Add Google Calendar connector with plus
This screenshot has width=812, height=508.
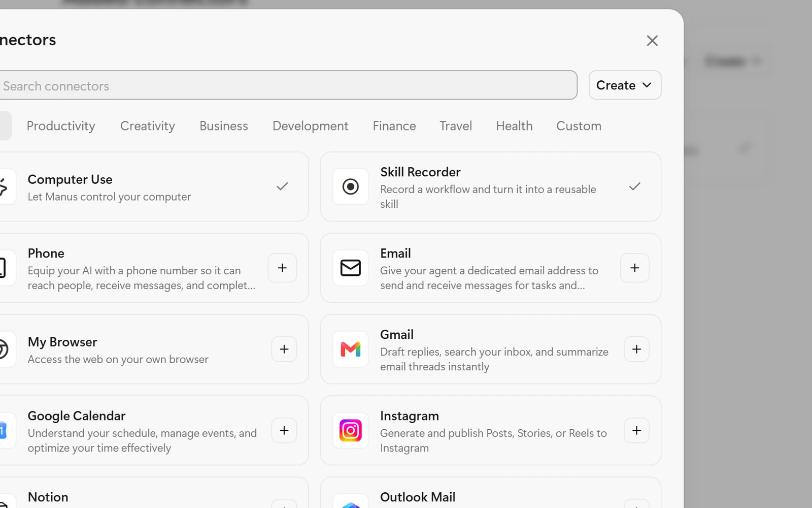(284, 430)
